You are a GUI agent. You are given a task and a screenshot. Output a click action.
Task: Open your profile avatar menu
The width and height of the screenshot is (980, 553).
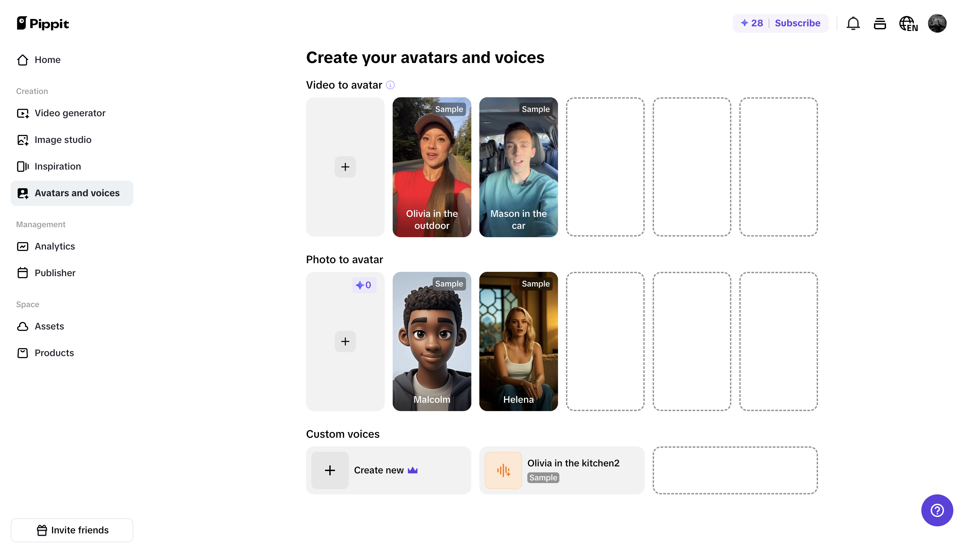937,23
